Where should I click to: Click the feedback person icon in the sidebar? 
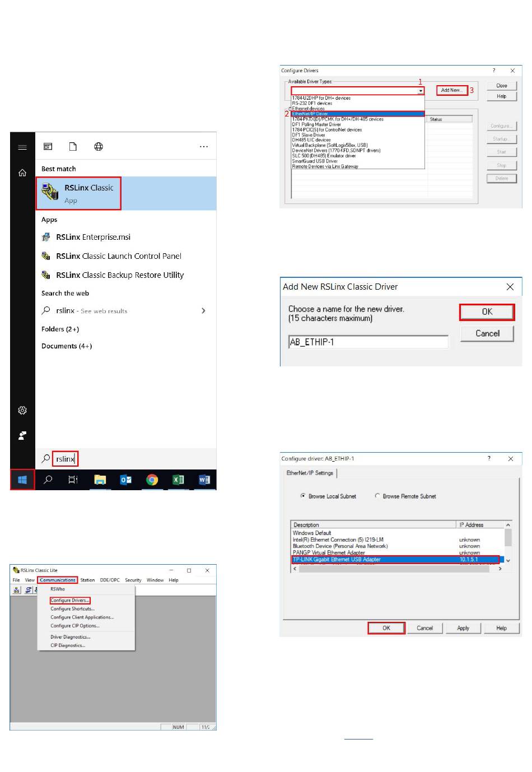point(22,435)
